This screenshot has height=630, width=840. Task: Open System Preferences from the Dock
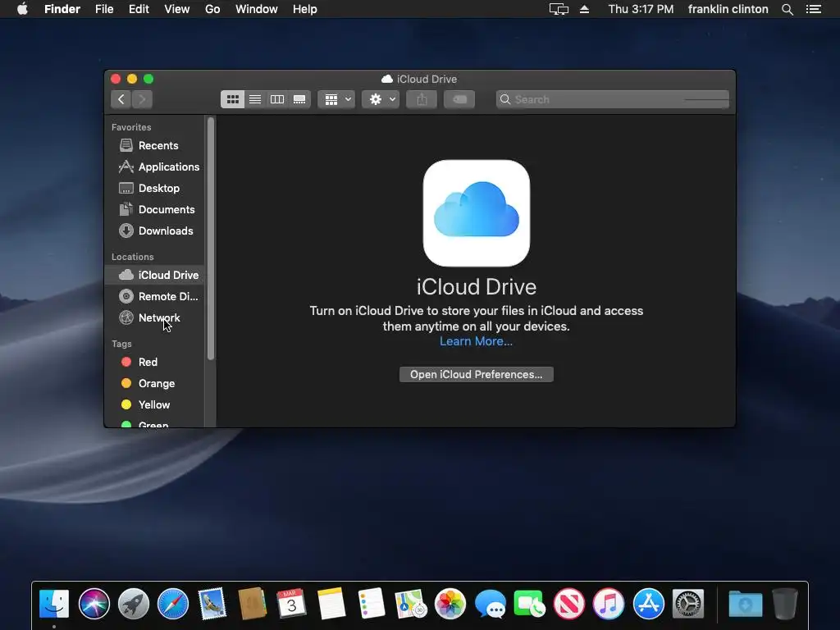(x=688, y=604)
